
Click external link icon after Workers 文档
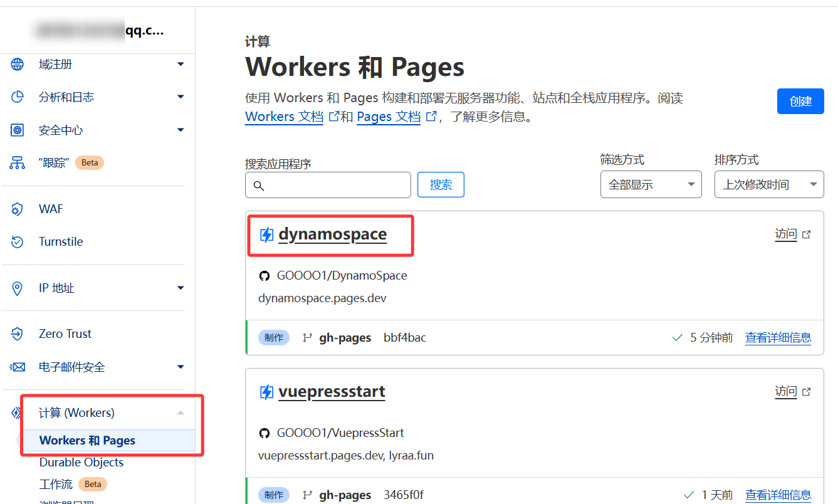[x=334, y=116]
